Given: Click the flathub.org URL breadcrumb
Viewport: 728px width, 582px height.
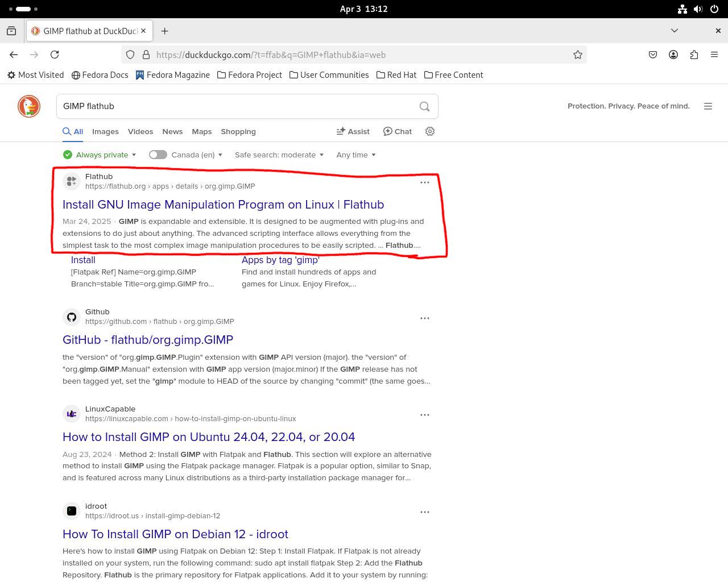Looking at the screenshot, I should (x=170, y=186).
